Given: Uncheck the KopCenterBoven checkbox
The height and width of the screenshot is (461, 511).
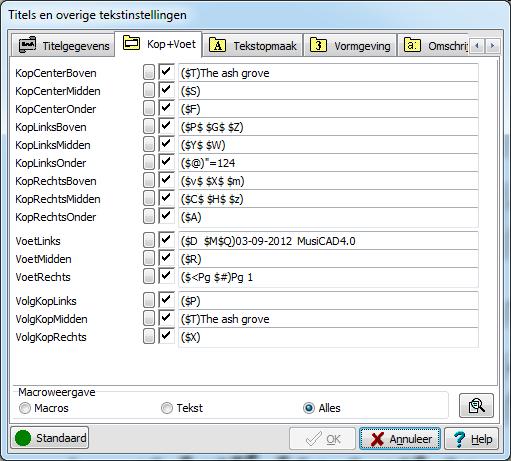Looking at the screenshot, I should pos(166,72).
